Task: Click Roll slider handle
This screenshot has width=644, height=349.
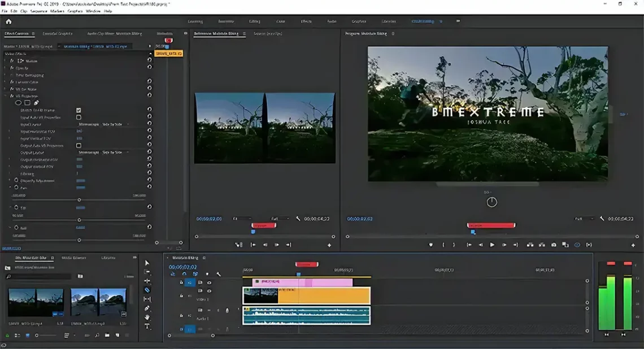Action: pos(79,240)
